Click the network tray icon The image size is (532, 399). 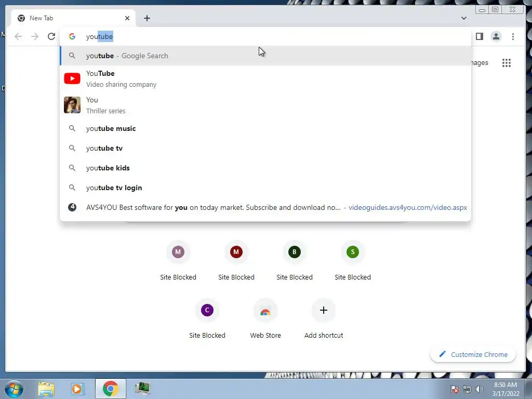coord(467,389)
